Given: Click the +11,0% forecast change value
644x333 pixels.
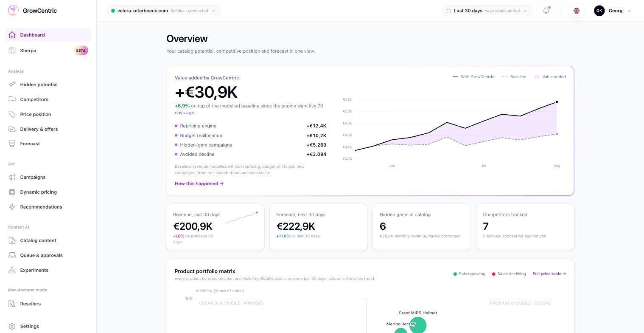Looking at the screenshot, I should 283,236.
